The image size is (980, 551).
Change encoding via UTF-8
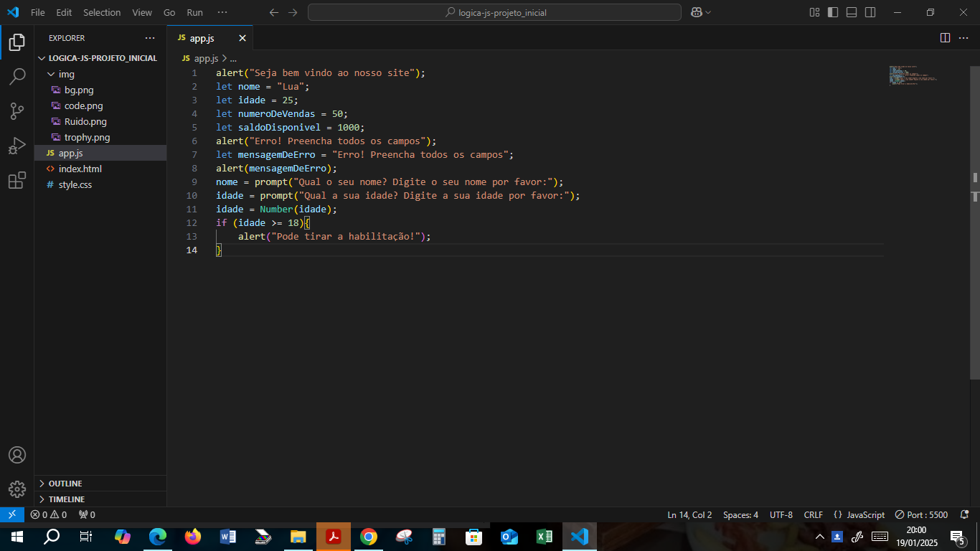pos(781,514)
